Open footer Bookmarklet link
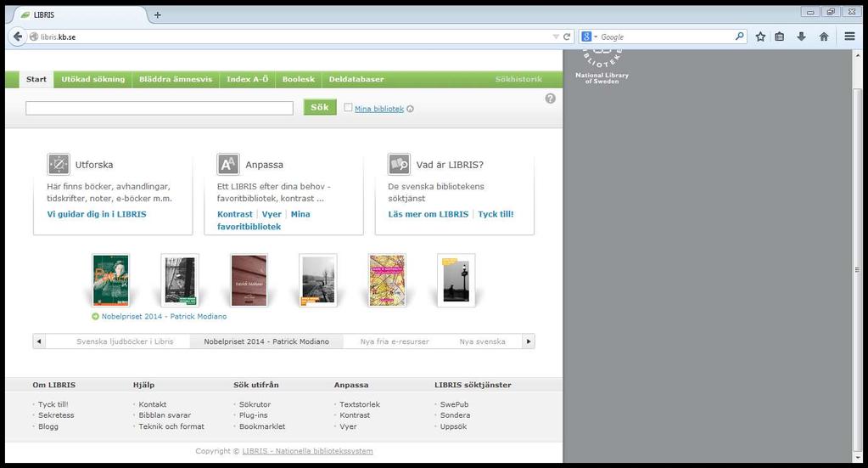 (262, 426)
